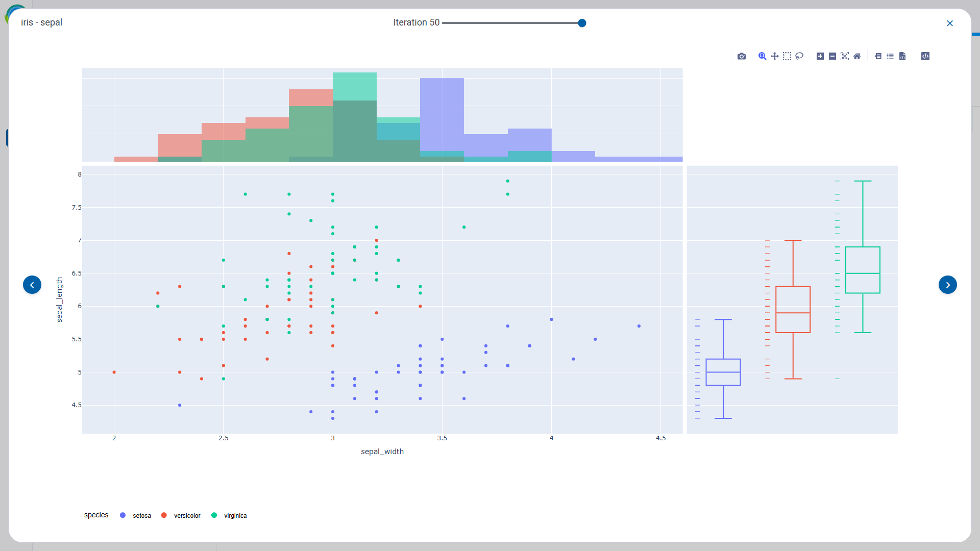The image size is (980, 551).
Task: Toggle setosa visibility in the legend
Action: pos(136,515)
